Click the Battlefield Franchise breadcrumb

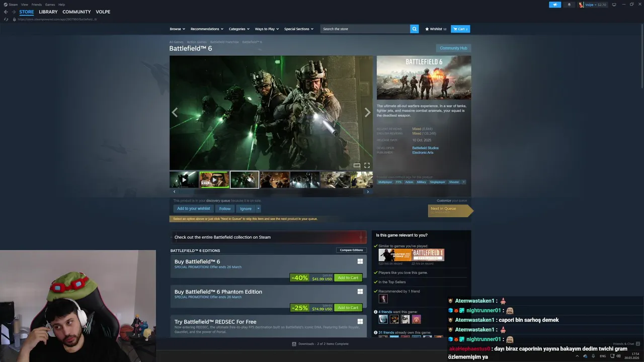point(224,42)
